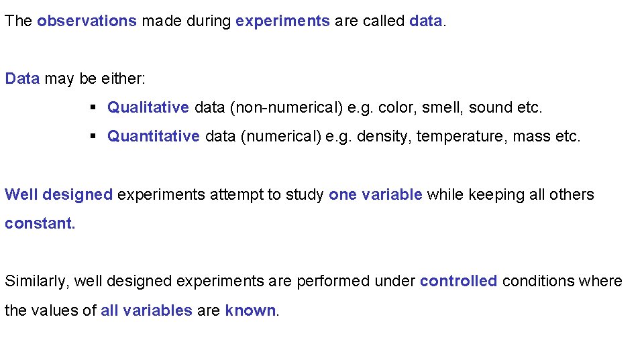The height and width of the screenshot is (362, 644).
Task: Click the bold word 'constant.'
Action: pyautogui.click(x=40, y=223)
